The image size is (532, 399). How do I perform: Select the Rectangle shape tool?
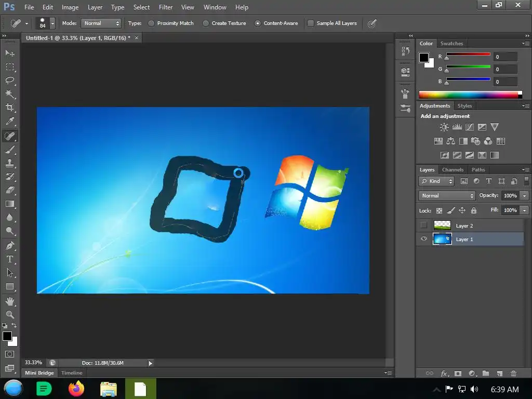pyautogui.click(x=10, y=287)
